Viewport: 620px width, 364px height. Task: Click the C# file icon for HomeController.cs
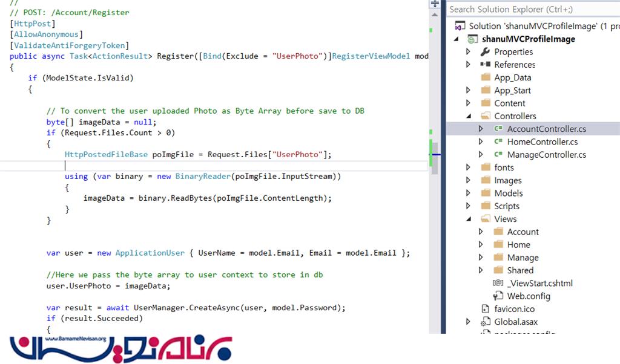498,141
